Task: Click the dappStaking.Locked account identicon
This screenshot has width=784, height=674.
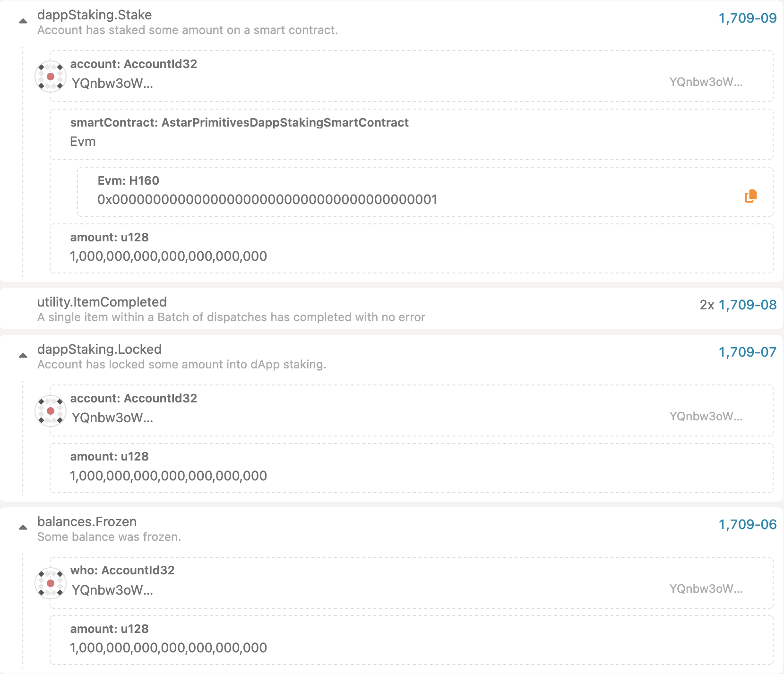Action: [x=51, y=411]
